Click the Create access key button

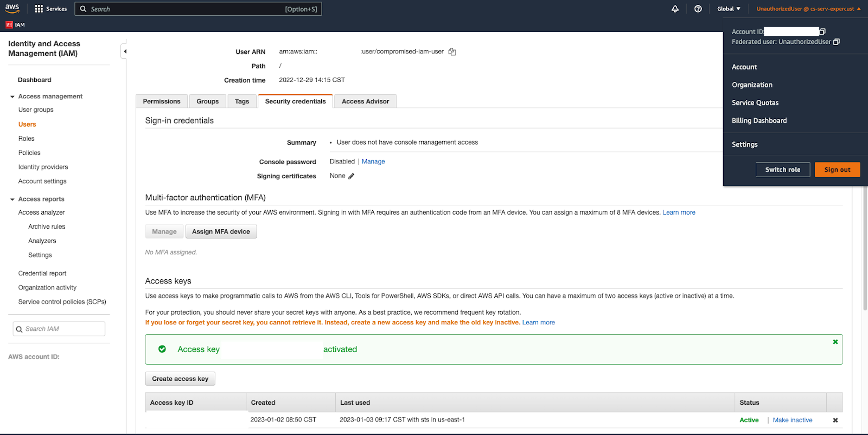coord(180,379)
